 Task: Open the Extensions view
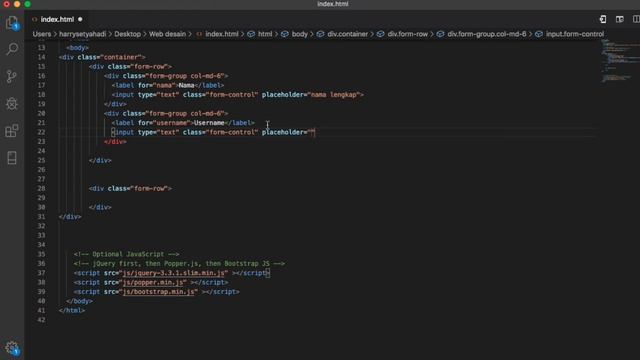click(x=12, y=131)
